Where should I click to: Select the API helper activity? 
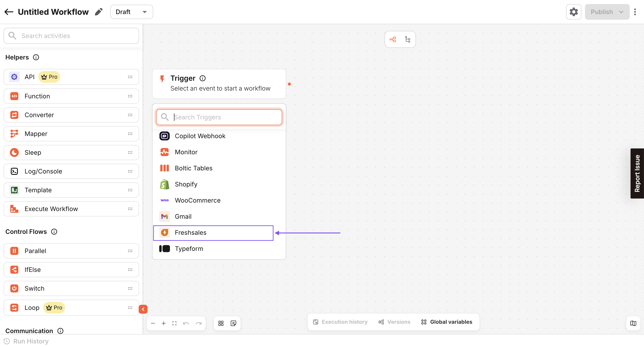click(x=71, y=77)
